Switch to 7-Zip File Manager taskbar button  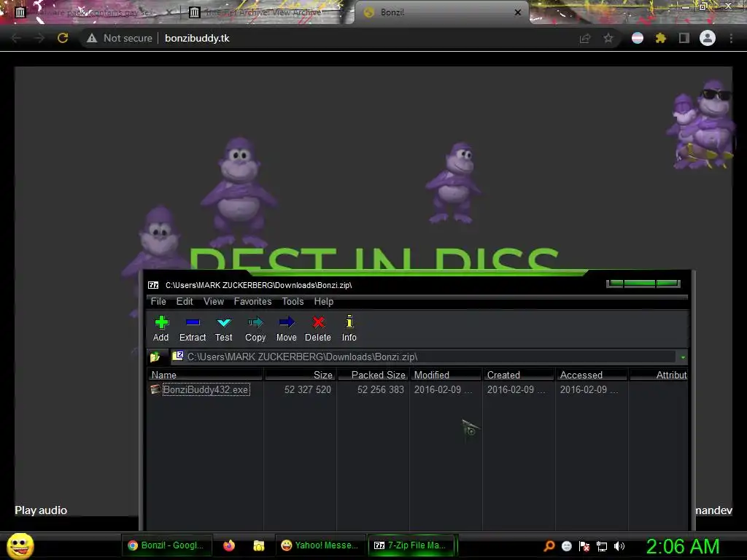412,545
